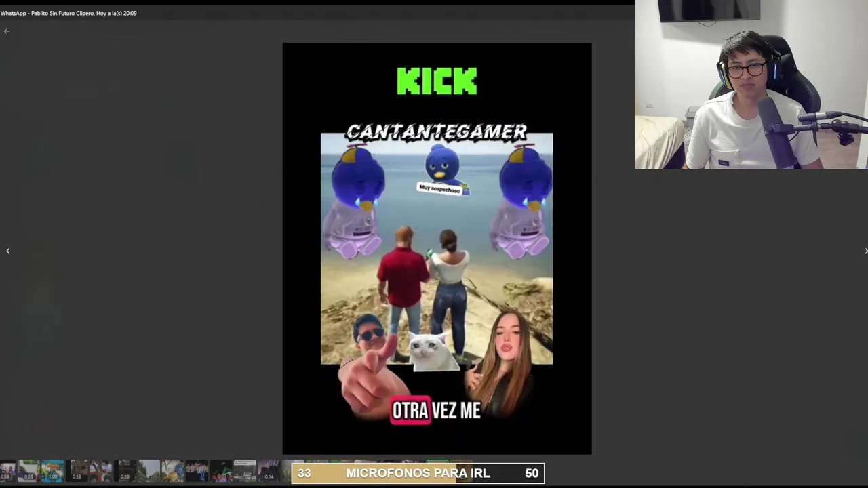This screenshot has height=488, width=868.
Task: Open the thumbnail with duration 1:00
Action: [x=53, y=470]
